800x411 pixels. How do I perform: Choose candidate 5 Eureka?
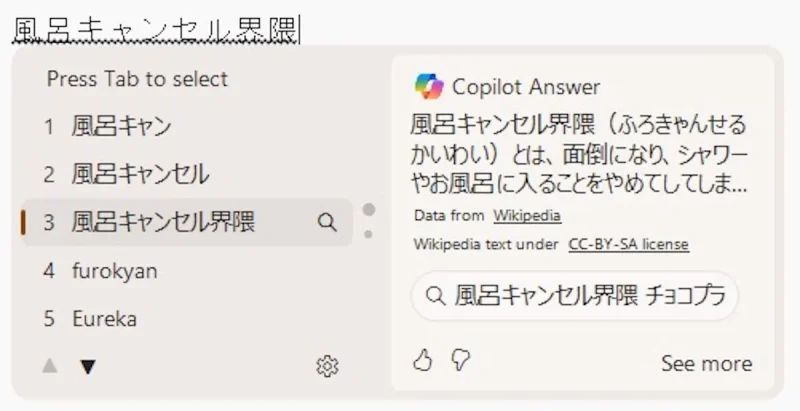click(x=104, y=319)
